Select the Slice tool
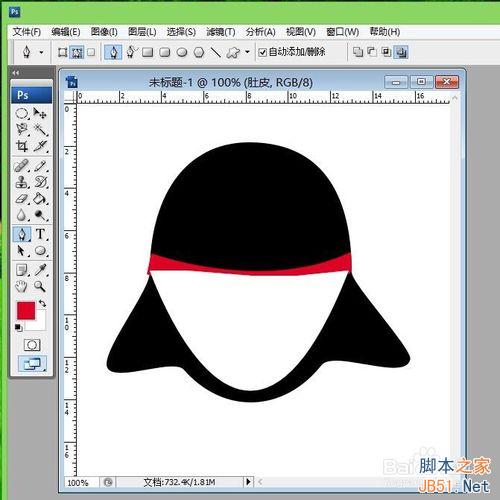The height and width of the screenshot is (500, 500). coord(40,146)
